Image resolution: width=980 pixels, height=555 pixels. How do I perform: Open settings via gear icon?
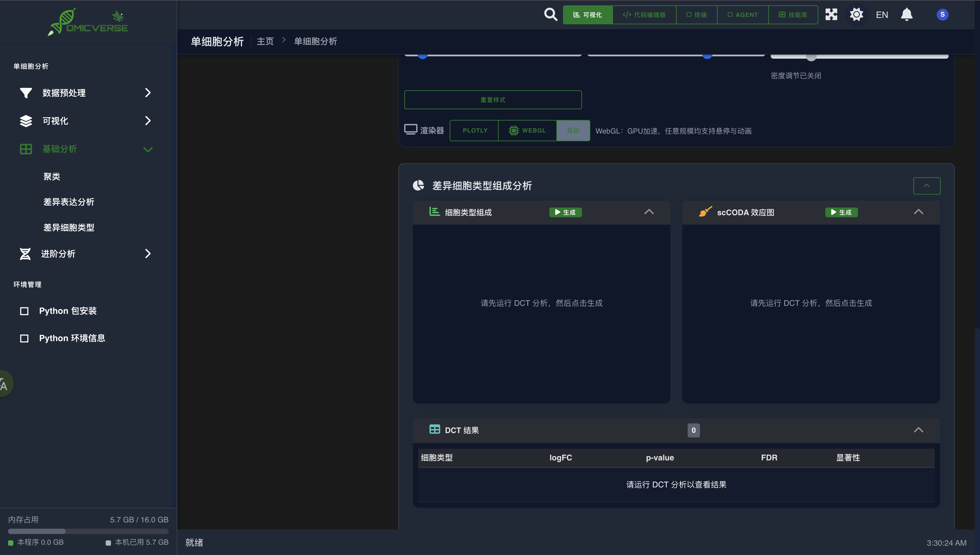pyautogui.click(x=856, y=14)
